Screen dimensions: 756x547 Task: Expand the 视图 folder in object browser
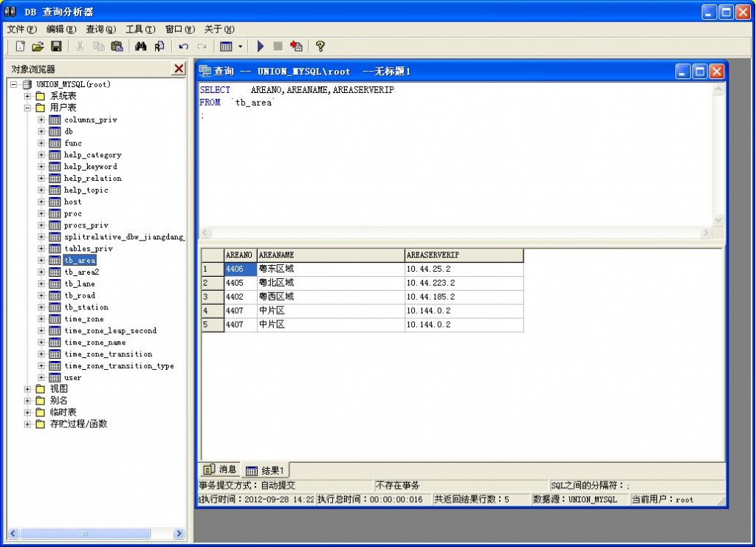tap(28, 389)
